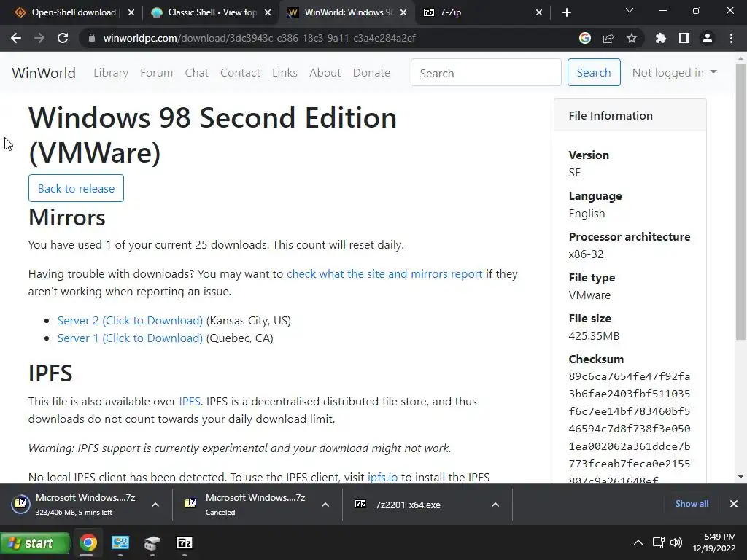
Task: Go back using browser back arrow
Action: [16, 38]
